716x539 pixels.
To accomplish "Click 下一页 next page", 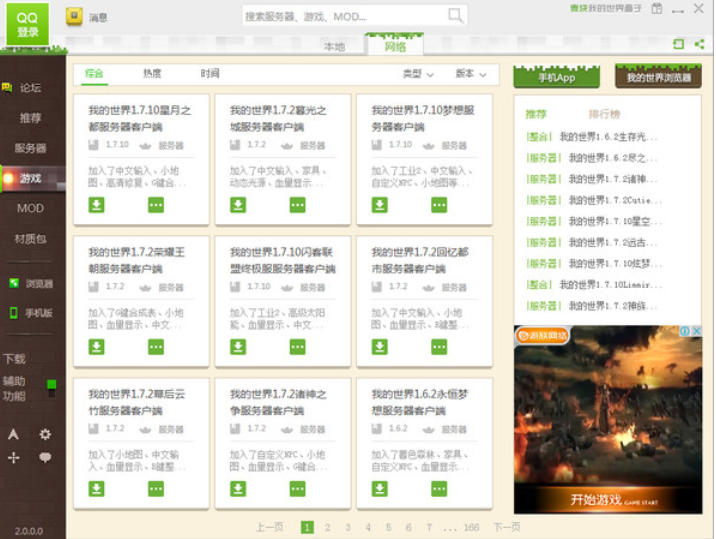I will 506,528.
